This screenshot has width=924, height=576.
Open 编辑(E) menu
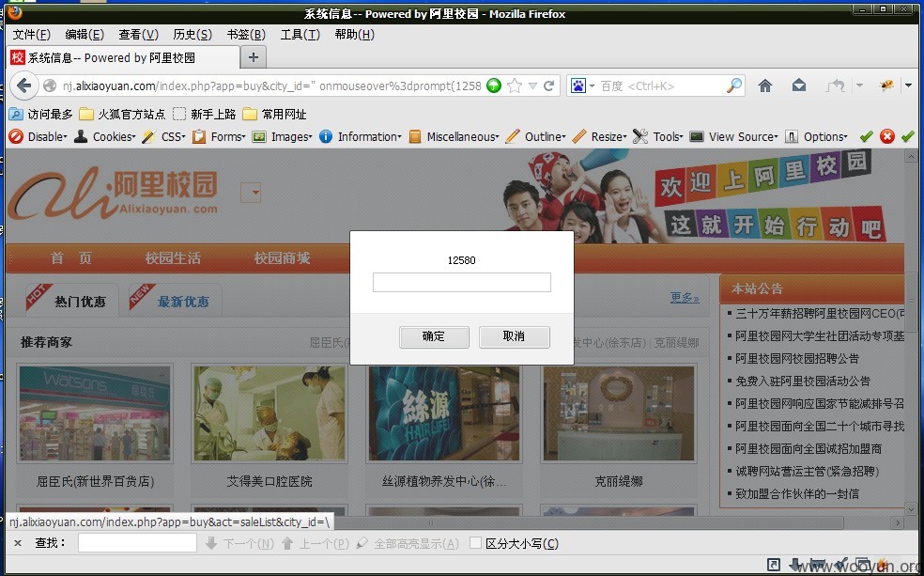click(85, 35)
